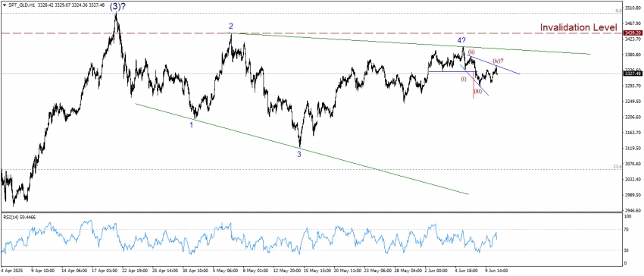Click the 15 May 15:00 time label
This screenshot has height=276, width=644.
pos(316,271)
